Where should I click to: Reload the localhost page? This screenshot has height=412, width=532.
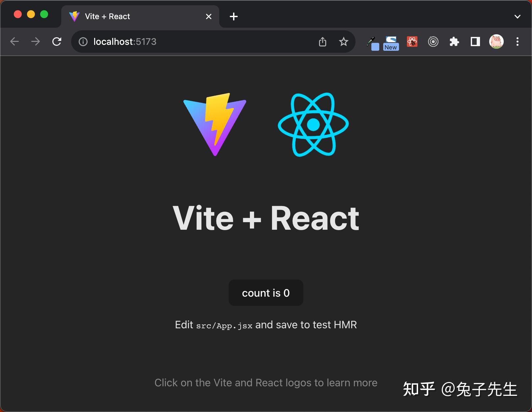point(57,42)
